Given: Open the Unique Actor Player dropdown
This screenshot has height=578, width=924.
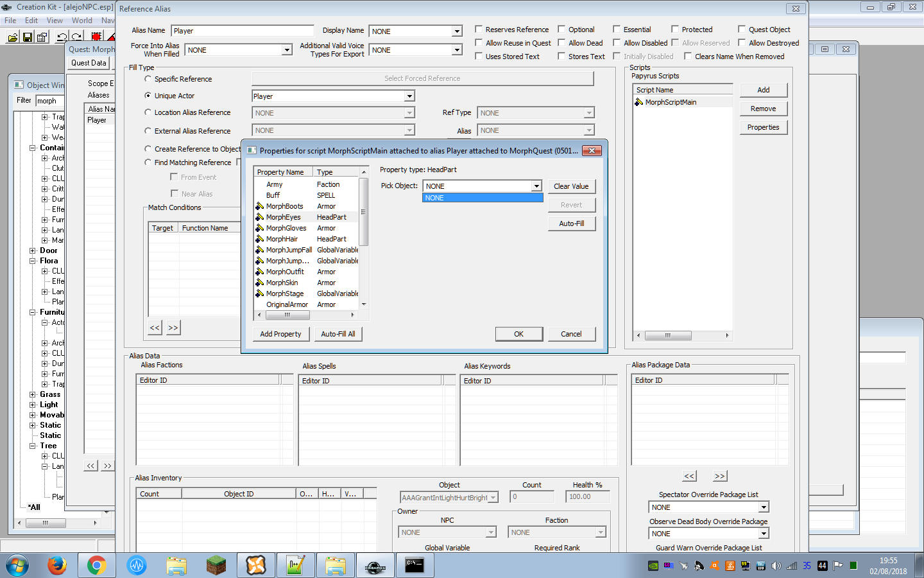Looking at the screenshot, I should pyautogui.click(x=409, y=96).
